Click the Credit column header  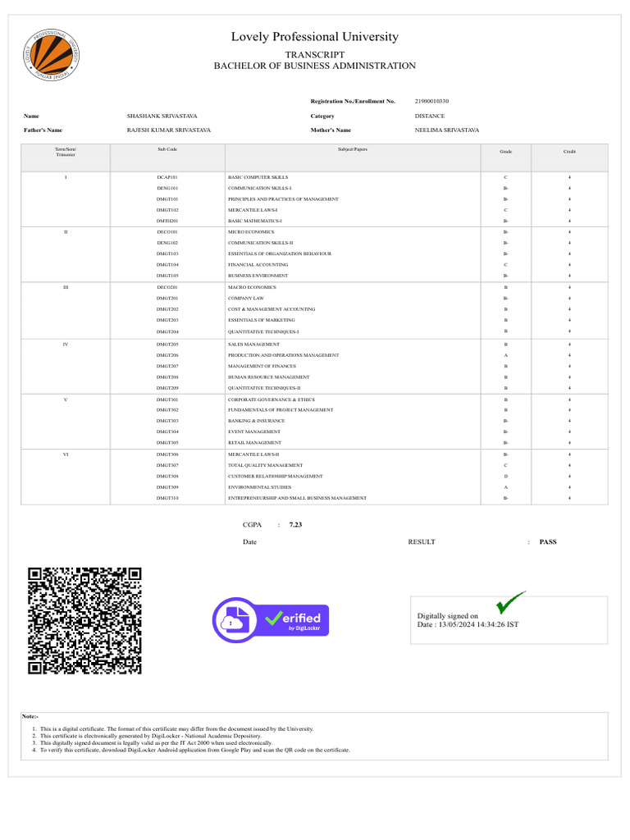[569, 152]
